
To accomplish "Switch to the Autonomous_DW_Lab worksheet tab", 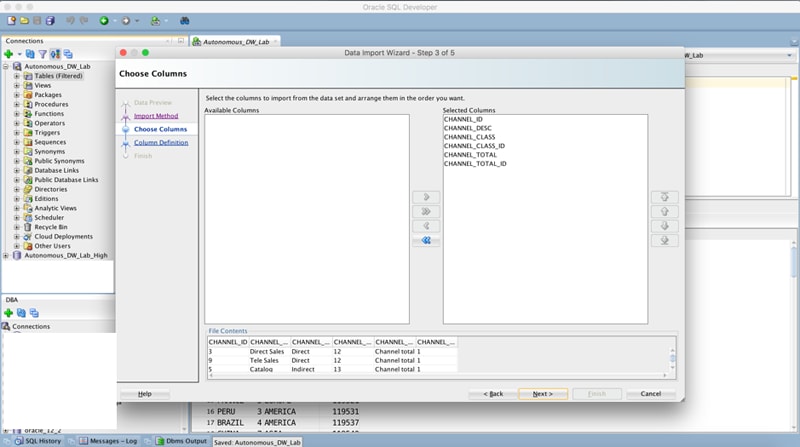I will [236, 42].
